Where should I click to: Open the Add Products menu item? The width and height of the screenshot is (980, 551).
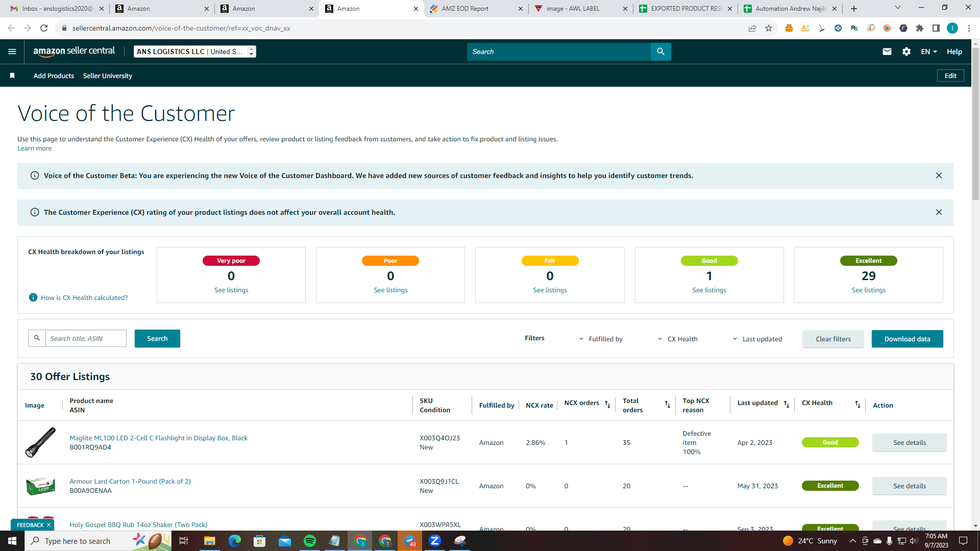(54, 76)
